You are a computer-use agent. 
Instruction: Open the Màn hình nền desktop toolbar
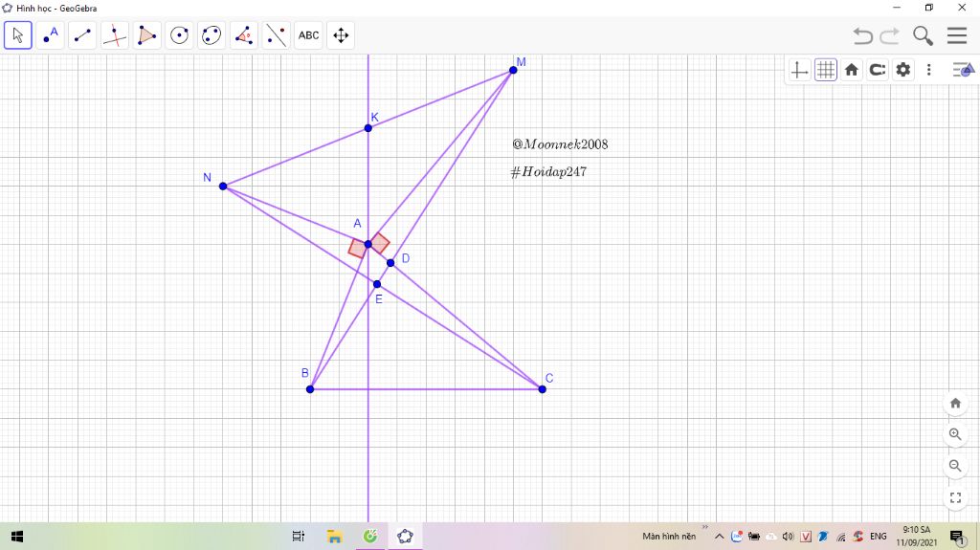pos(669,537)
